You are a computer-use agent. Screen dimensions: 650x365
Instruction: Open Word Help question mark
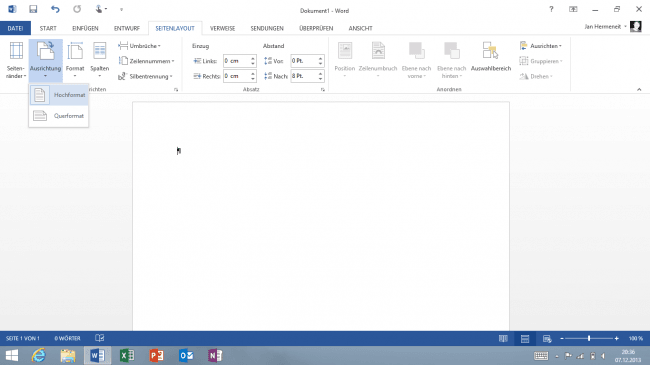point(551,9)
